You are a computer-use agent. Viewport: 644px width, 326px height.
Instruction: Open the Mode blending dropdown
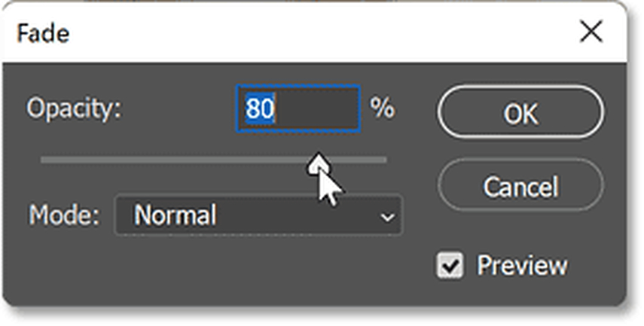[x=258, y=216]
